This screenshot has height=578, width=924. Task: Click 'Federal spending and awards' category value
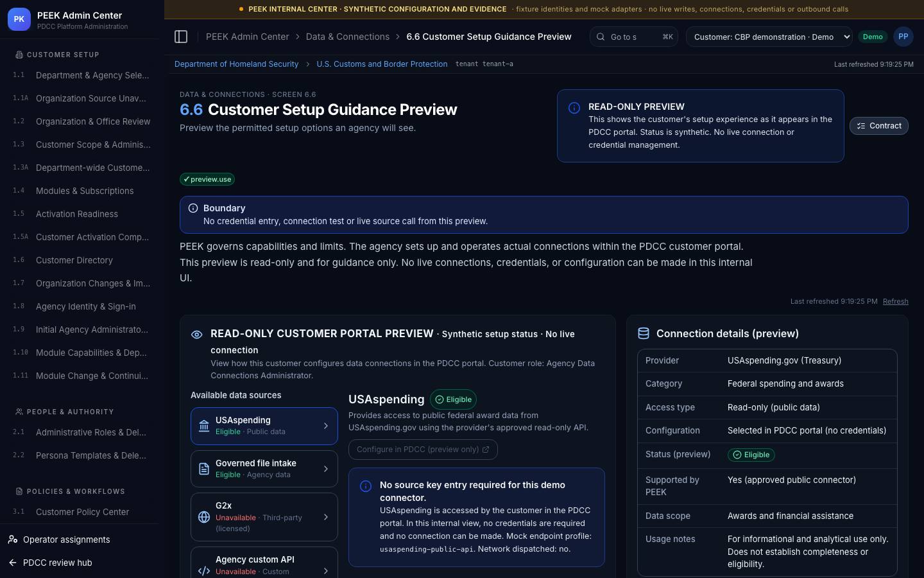tap(785, 383)
